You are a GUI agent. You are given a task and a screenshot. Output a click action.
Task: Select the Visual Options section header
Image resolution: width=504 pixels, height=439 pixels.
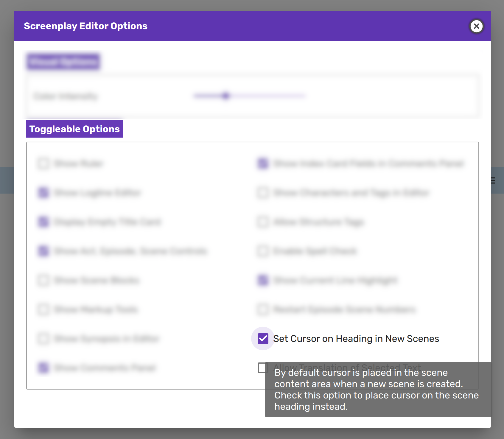tap(63, 62)
